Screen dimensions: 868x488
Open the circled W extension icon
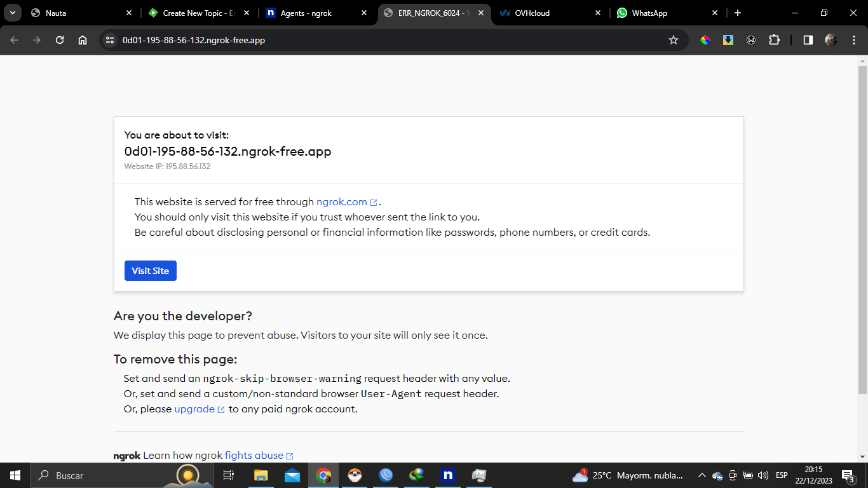point(751,40)
